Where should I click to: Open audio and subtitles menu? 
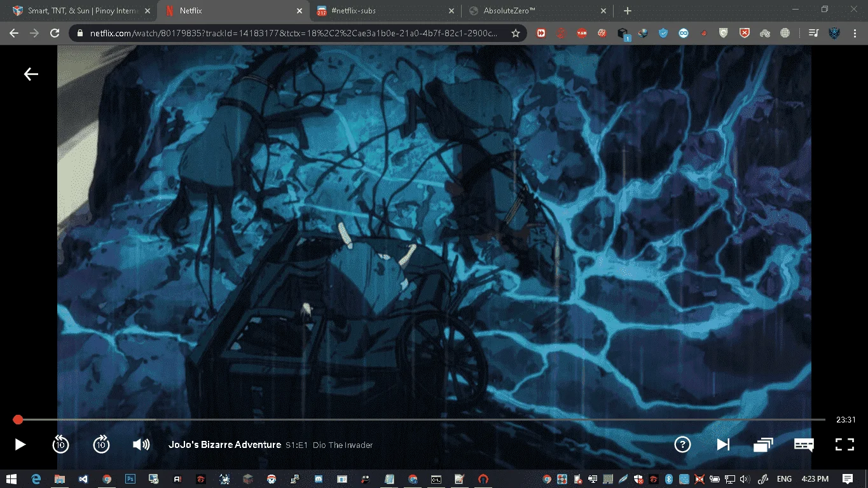click(804, 445)
